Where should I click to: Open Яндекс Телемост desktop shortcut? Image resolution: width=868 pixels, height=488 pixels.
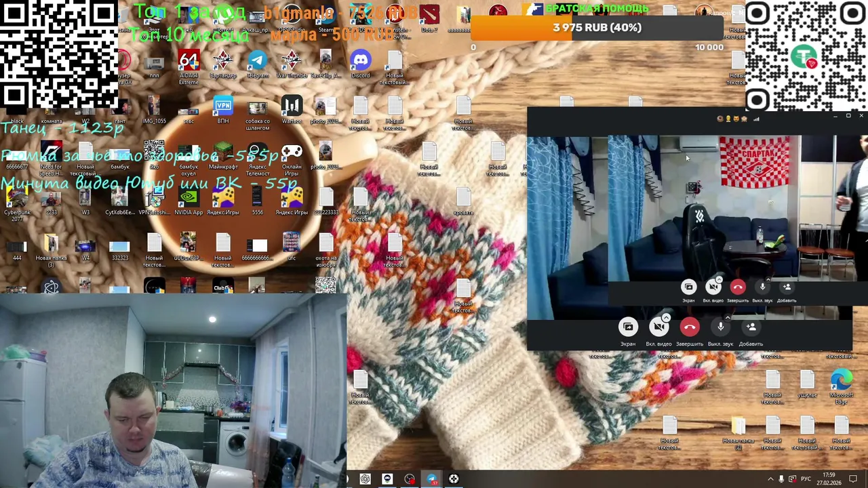tap(257, 159)
